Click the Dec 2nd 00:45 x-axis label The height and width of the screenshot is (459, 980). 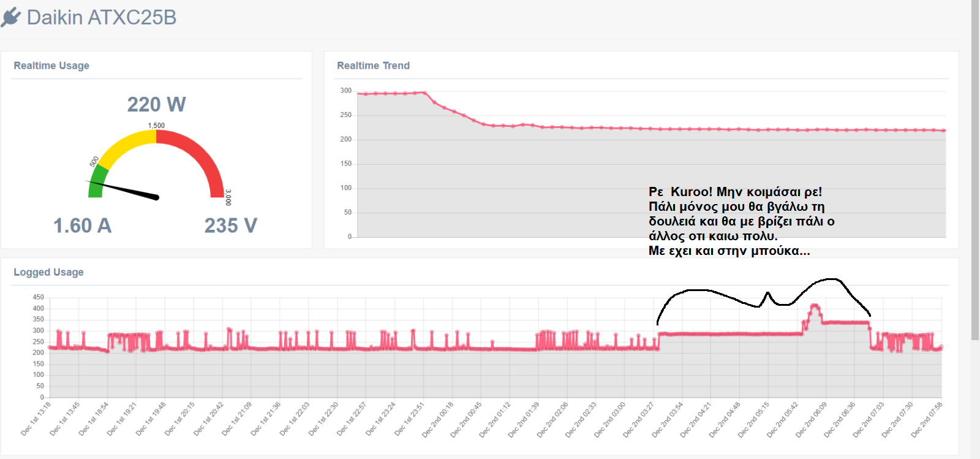pos(467,419)
